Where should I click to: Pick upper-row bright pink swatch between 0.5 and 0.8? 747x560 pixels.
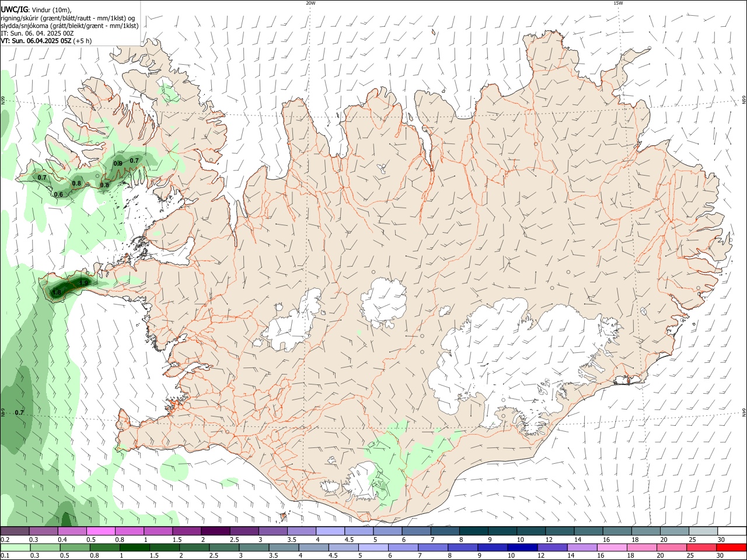100,531
